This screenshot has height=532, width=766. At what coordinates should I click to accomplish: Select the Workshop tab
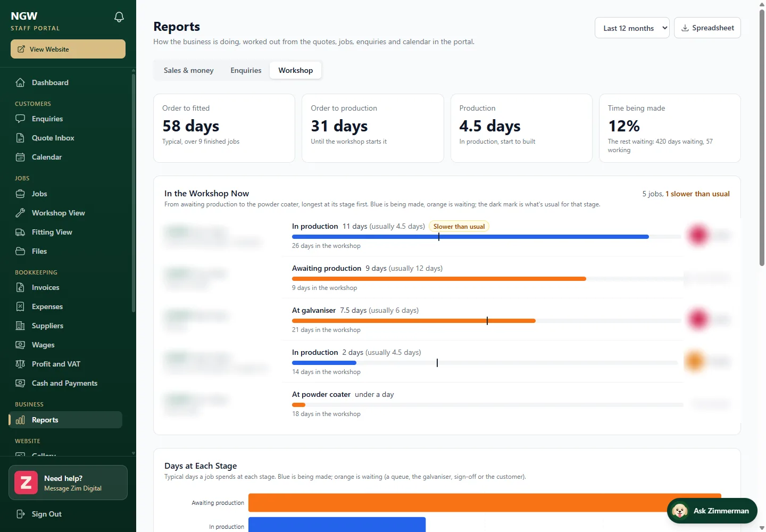click(x=296, y=70)
